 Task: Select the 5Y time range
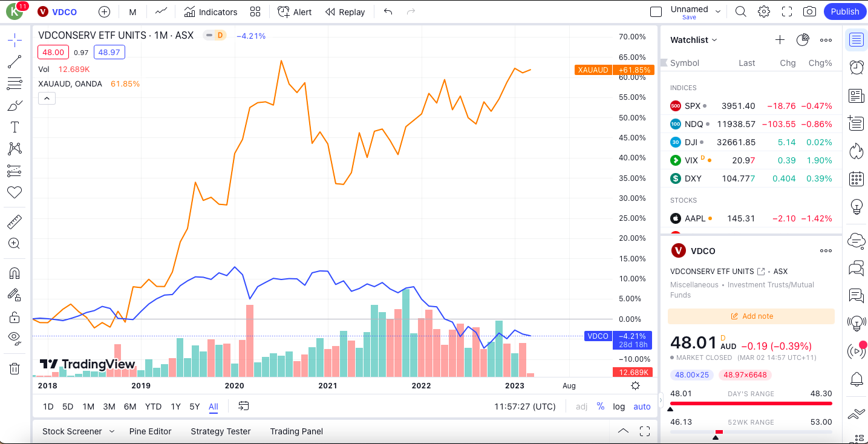pos(194,406)
